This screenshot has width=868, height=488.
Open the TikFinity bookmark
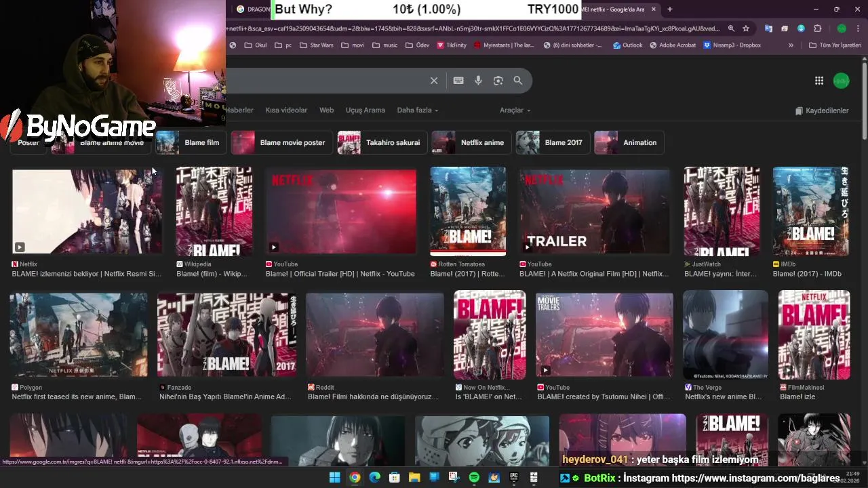[452, 45]
